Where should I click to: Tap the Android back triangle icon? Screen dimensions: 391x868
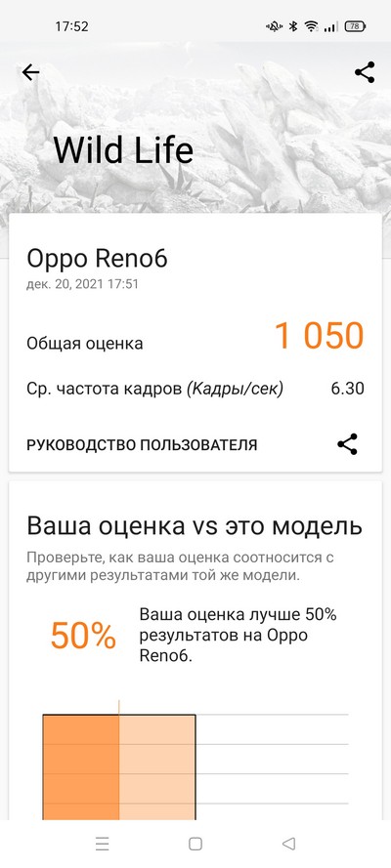click(288, 844)
